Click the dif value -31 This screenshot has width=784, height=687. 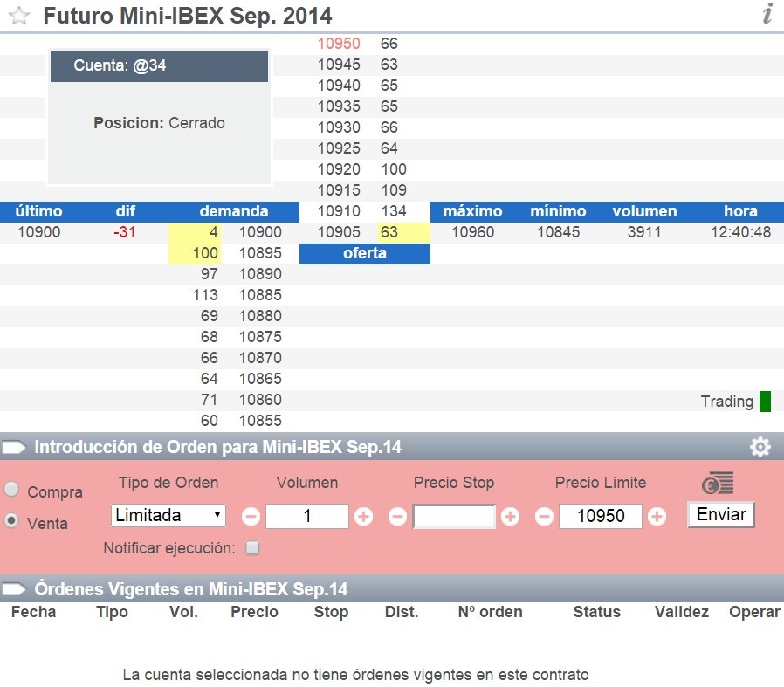(125, 232)
